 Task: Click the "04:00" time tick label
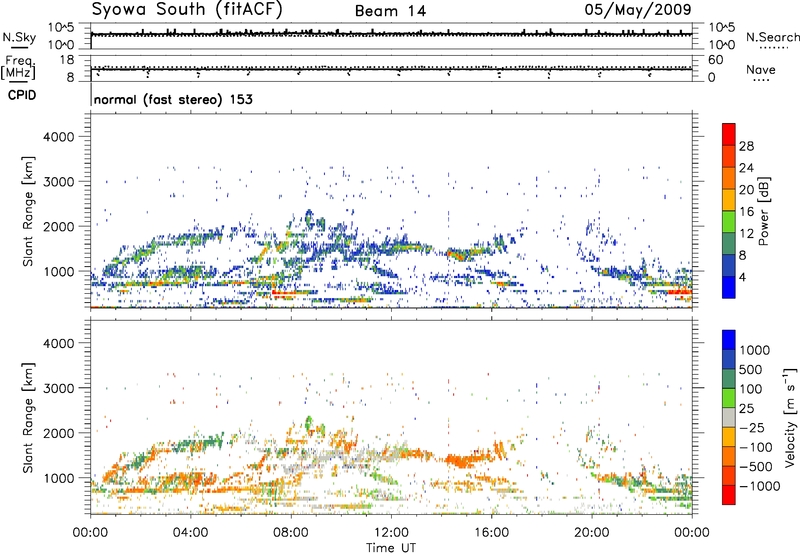190,533
